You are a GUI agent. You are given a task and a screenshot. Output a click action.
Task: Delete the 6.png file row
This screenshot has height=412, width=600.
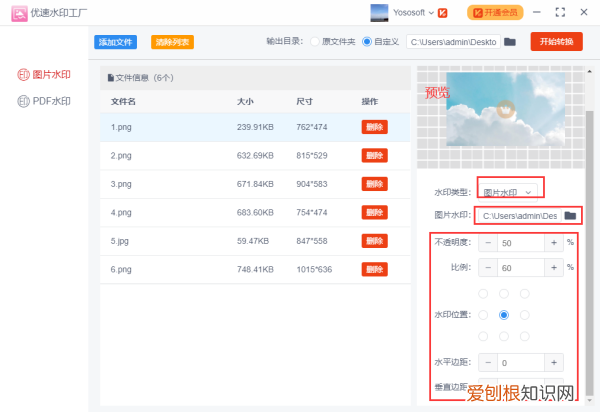point(375,269)
